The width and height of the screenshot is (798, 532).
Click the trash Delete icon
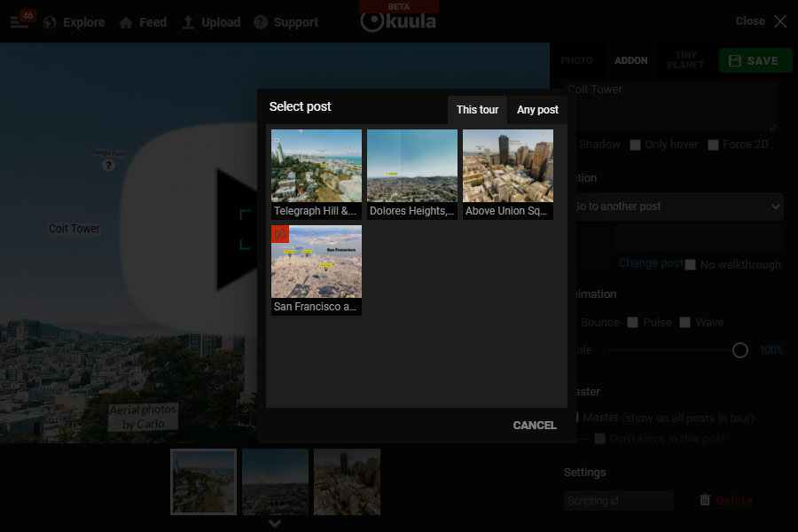[704, 500]
